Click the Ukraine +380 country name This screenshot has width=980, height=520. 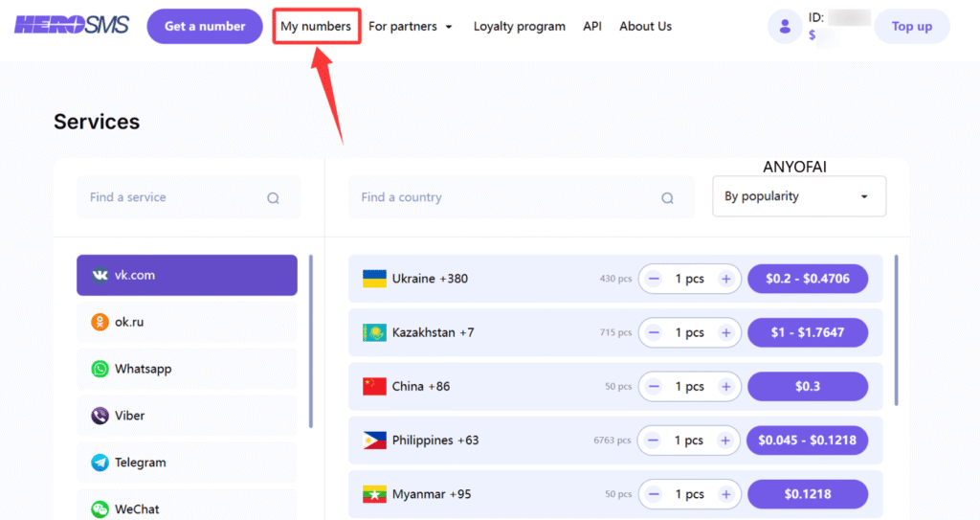[430, 279]
